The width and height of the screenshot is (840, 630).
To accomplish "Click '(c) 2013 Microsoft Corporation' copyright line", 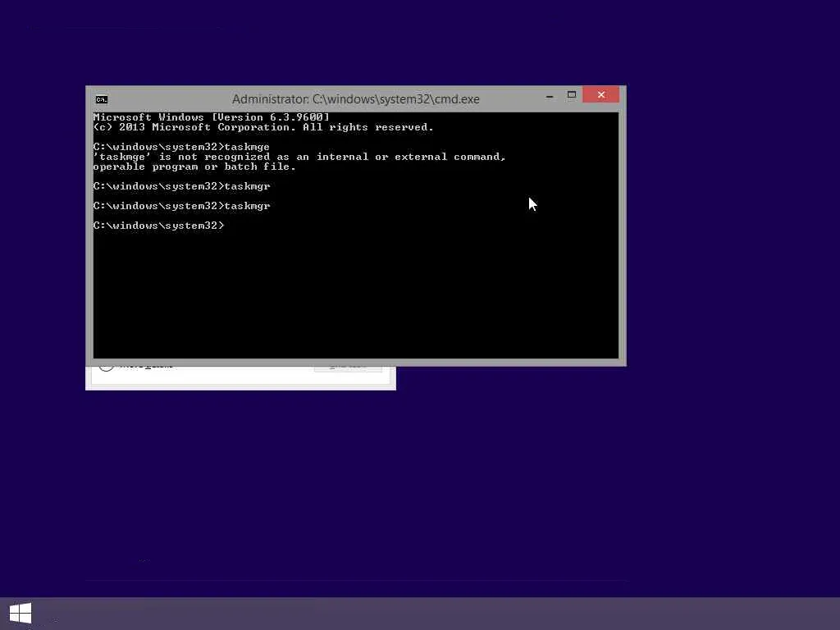I will click(263, 127).
